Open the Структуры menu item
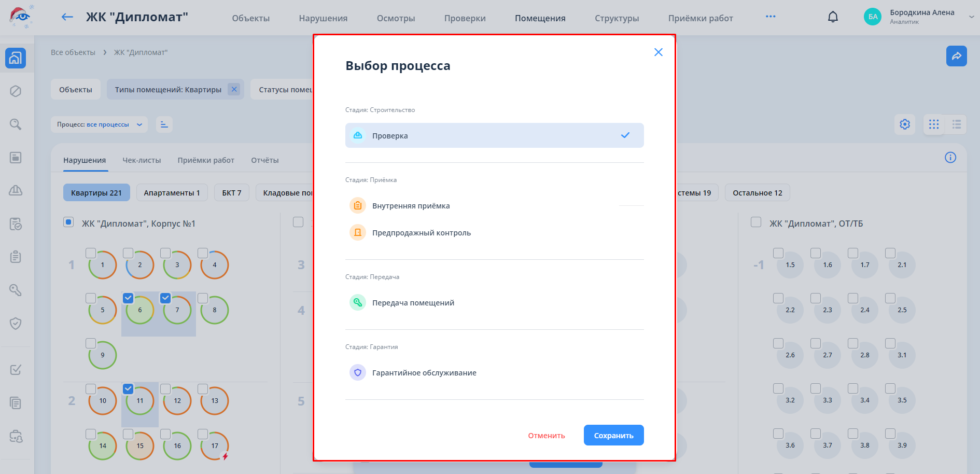This screenshot has width=980, height=474. pyautogui.click(x=617, y=18)
